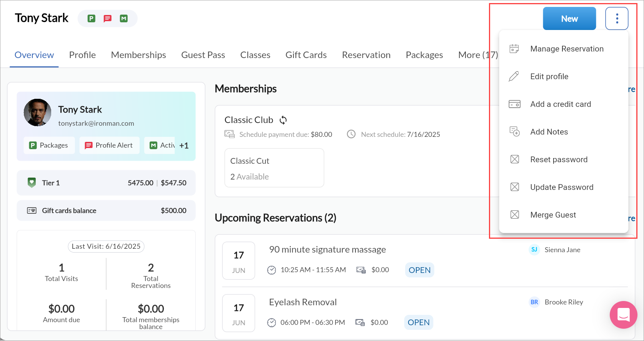Click the Sienna Jane provider name

point(562,250)
